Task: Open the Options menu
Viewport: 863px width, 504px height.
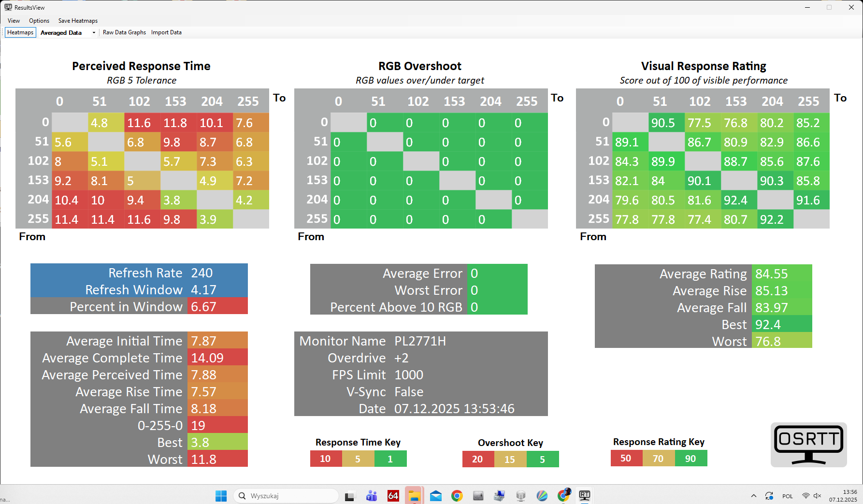Action: pyautogui.click(x=39, y=21)
